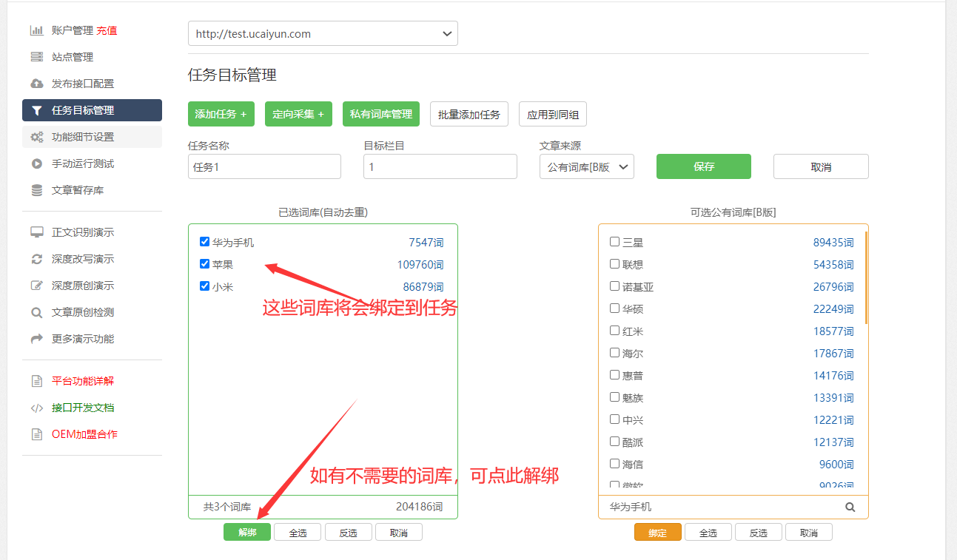Uncheck the 苹果 library checkbox
The height and width of the screenshot is (560, 957).
(x=205, y=264)
